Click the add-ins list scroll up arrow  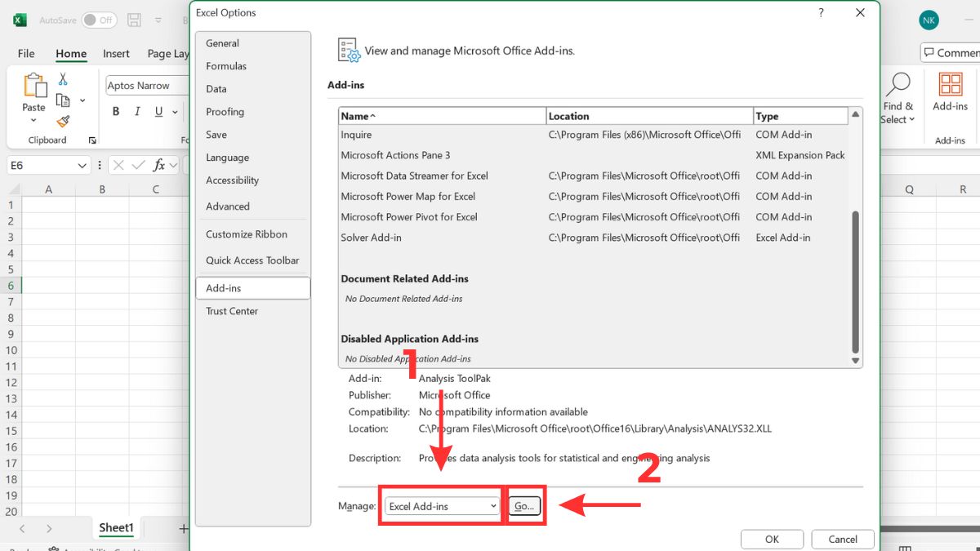(x=856, y=114)
